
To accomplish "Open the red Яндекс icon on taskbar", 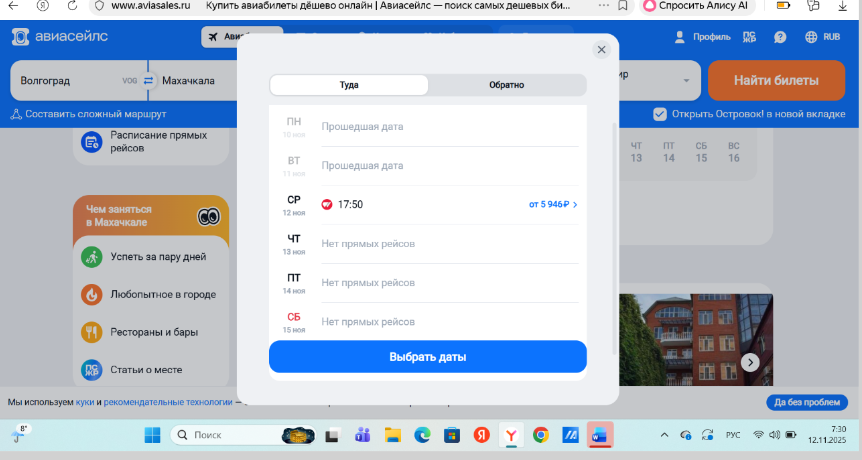I will 482,435.
